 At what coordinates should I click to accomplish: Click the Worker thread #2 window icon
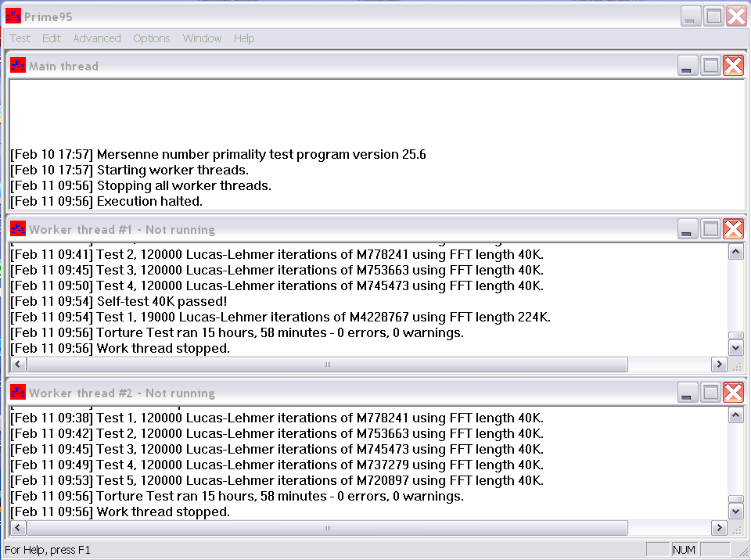(18, 393)
